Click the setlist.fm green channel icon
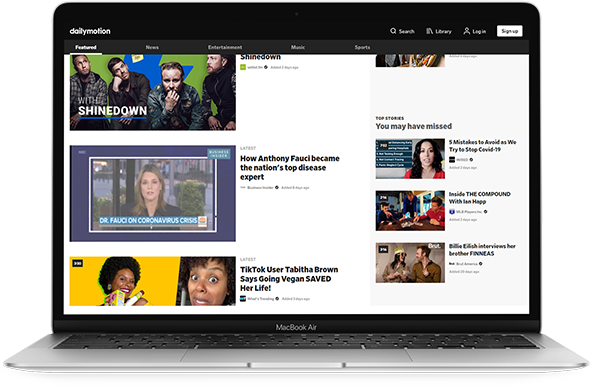 coord(243,67)
